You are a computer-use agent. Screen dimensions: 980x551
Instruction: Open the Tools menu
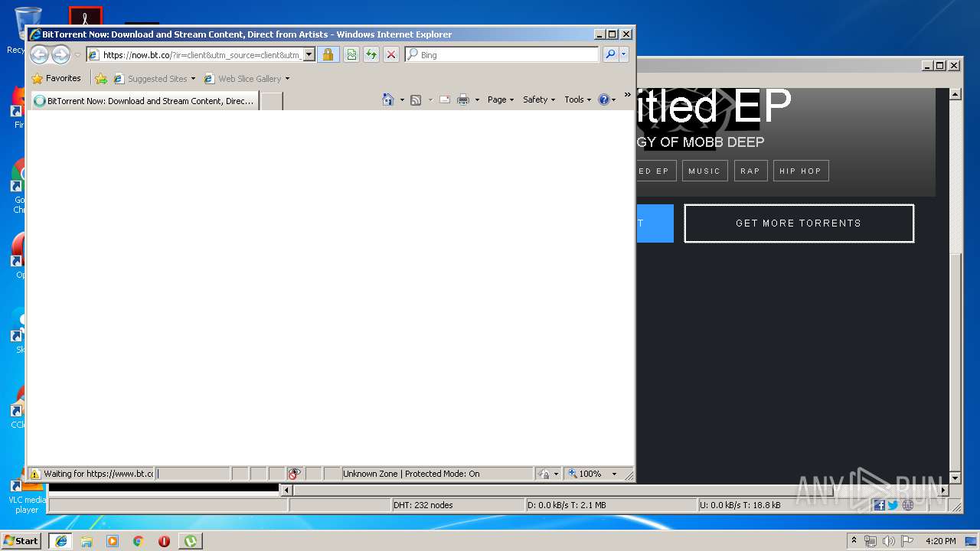[x=578, y=99]
